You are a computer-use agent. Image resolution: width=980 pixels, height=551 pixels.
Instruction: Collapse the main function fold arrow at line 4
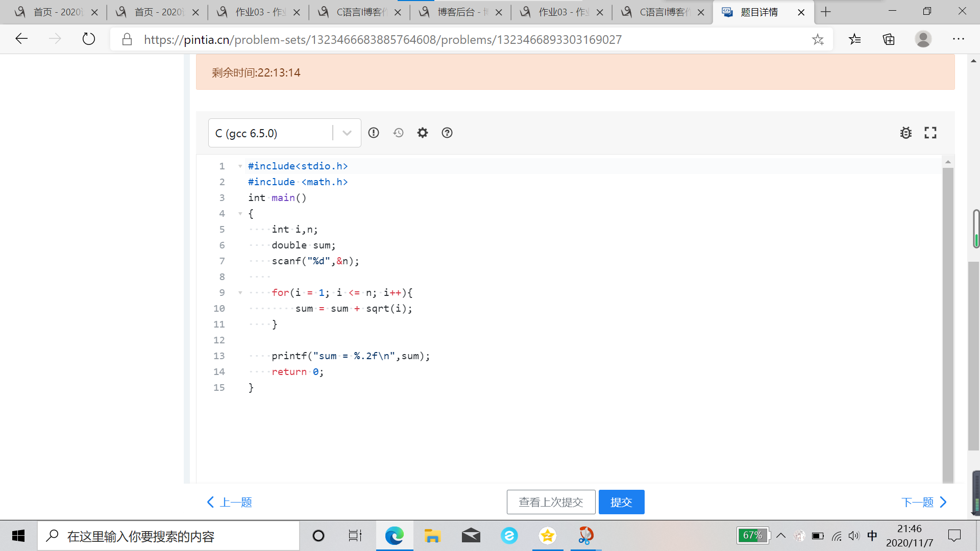tap(240, 214)
